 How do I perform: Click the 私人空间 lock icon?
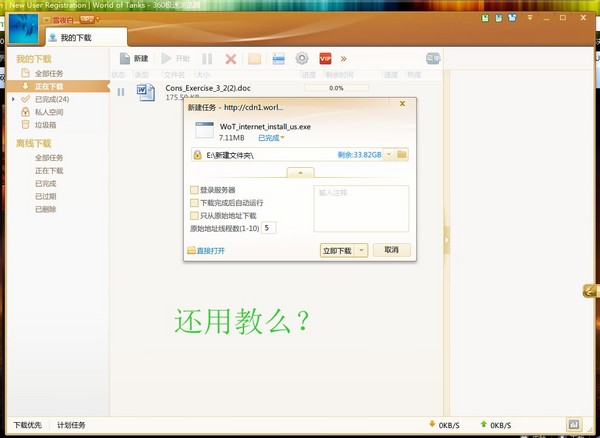25,112
